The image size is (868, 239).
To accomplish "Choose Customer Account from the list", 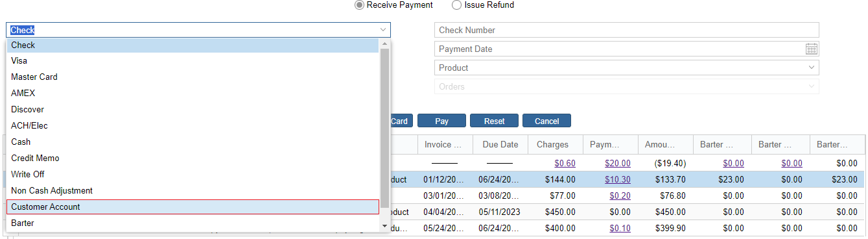I will [193, 207].
